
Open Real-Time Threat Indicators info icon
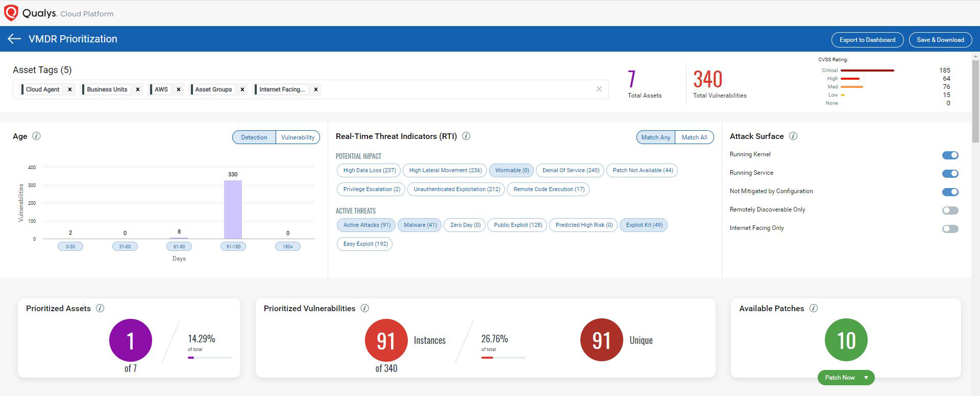point(466,136)
